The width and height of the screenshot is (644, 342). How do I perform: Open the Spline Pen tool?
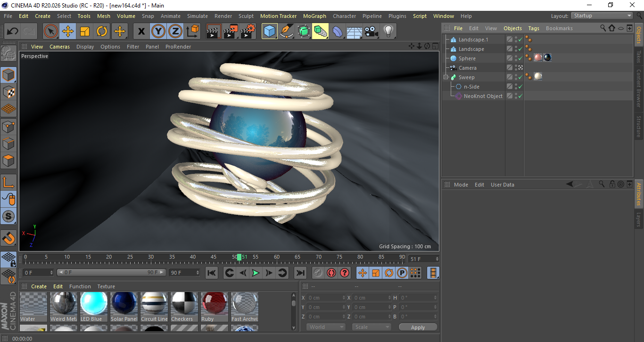pyautogui.click(x=287, y=32)
